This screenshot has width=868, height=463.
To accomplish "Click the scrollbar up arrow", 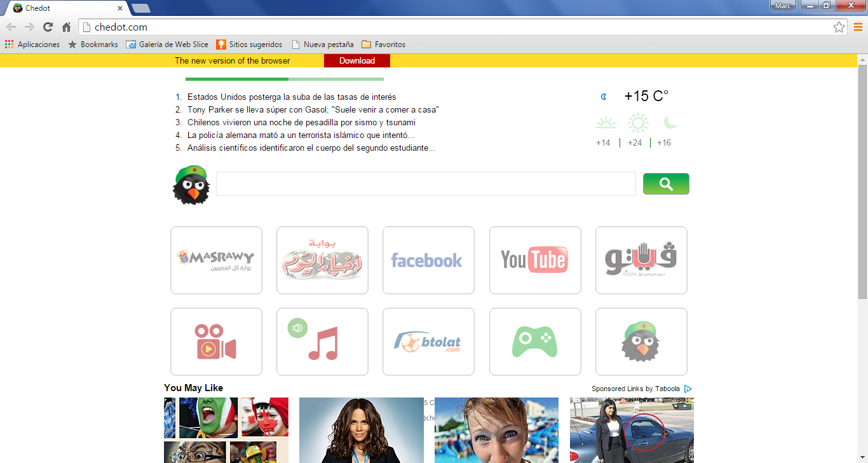I will coord(862,59).
